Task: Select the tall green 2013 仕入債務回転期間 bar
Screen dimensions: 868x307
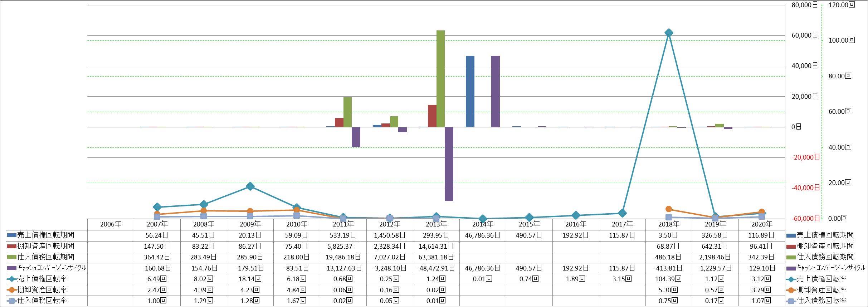Action: click(x=440, y=79)
